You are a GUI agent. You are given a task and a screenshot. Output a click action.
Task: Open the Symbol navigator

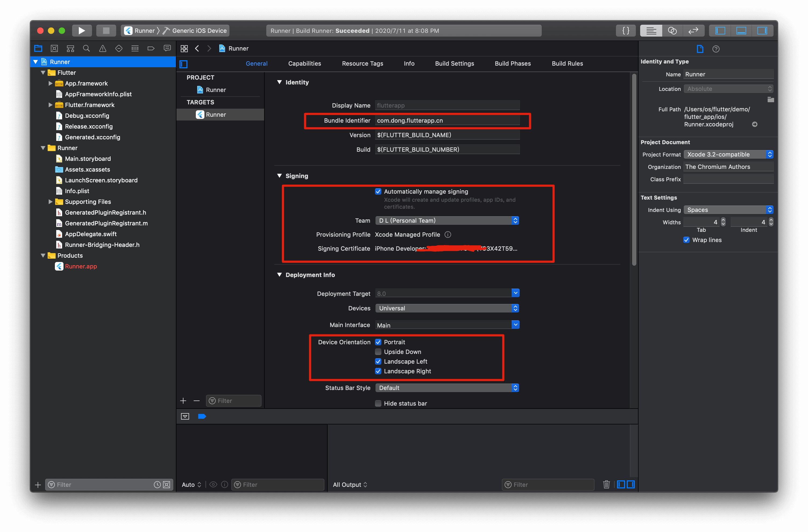click(70, 48)
